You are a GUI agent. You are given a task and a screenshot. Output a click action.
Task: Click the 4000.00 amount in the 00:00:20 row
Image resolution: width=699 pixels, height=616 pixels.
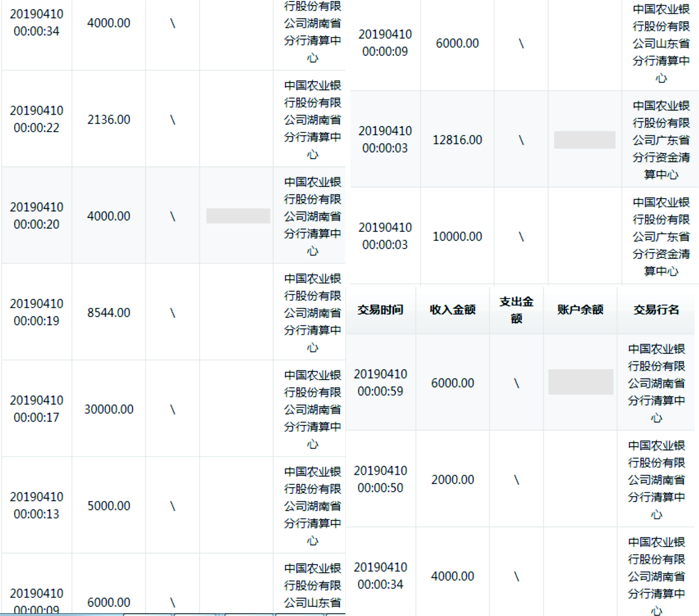pos(109,216)
